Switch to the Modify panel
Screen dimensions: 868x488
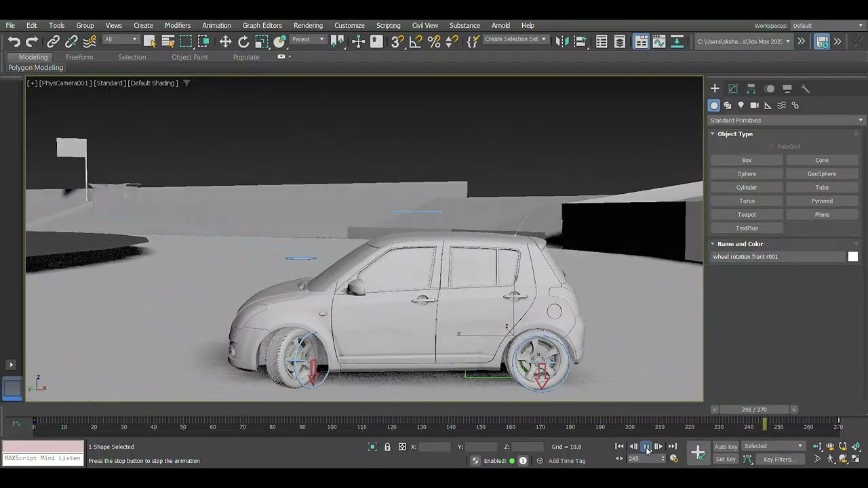732,89
